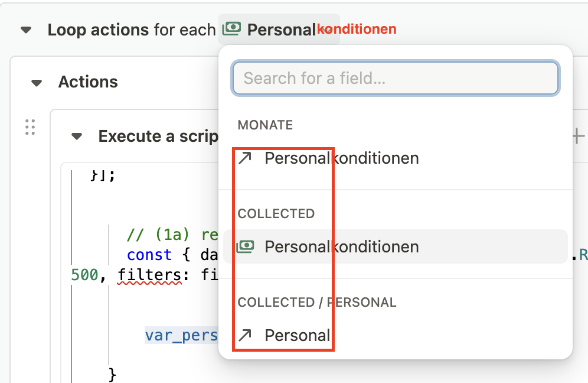Click the const keyword in script editor

149,255
